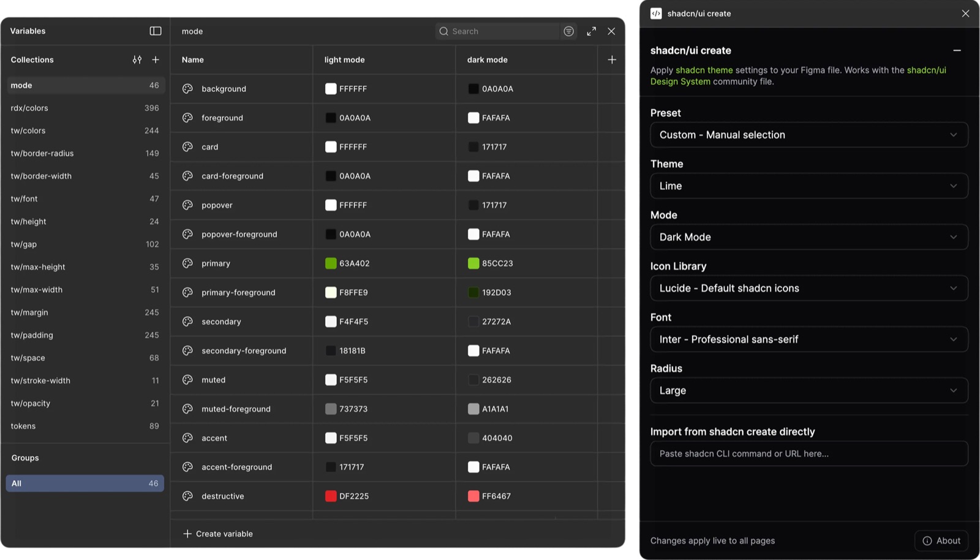This screenshot has height=560, width=980.
Task: Click destructive dark mode FF6467 swatch
Action: click(x=473, y=496)
